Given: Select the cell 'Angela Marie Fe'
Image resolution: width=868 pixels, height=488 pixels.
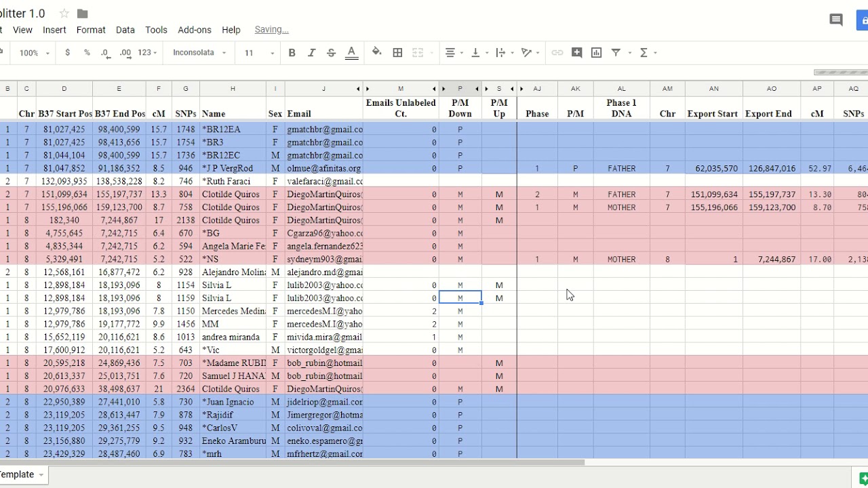Looking at the screenshot, I should (233, 246).
